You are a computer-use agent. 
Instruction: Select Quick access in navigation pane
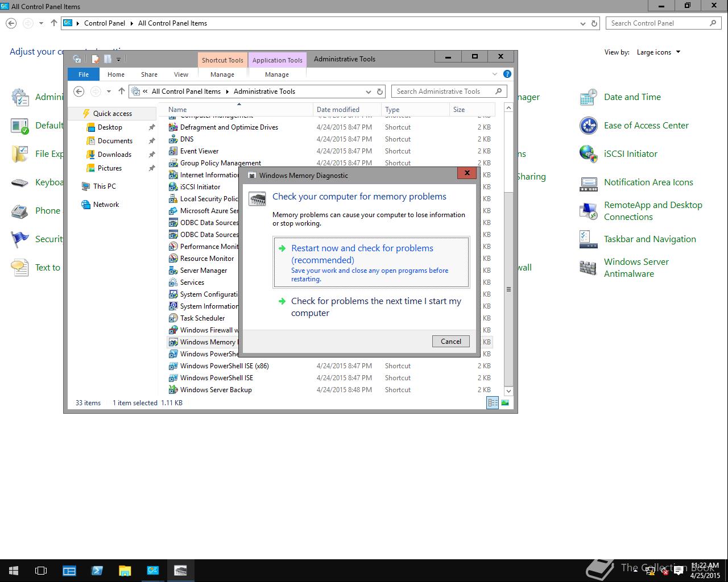pyautogui.click(x=112, y=114)
